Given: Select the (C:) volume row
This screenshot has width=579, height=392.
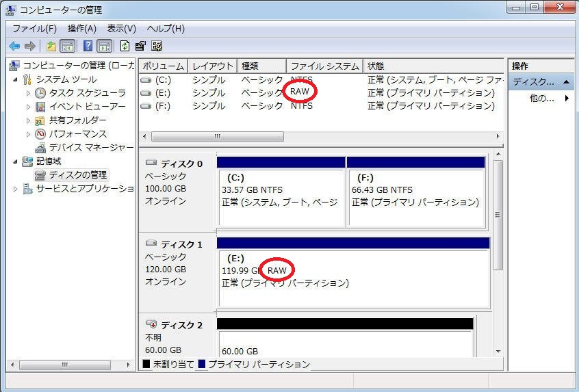Looking at the screenshot, I should [321, 80].
